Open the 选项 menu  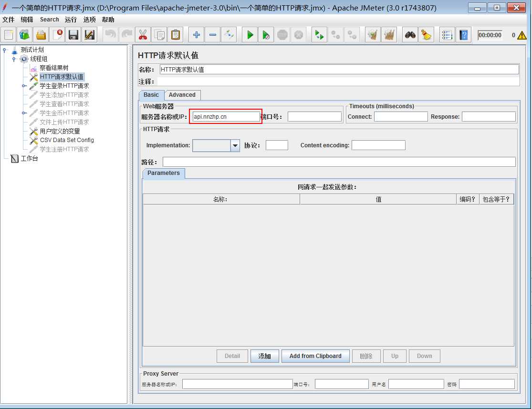[90, 20]
